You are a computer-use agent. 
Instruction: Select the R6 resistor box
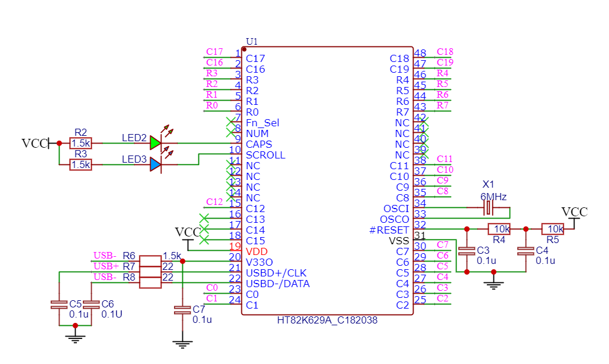pos(150,261)
